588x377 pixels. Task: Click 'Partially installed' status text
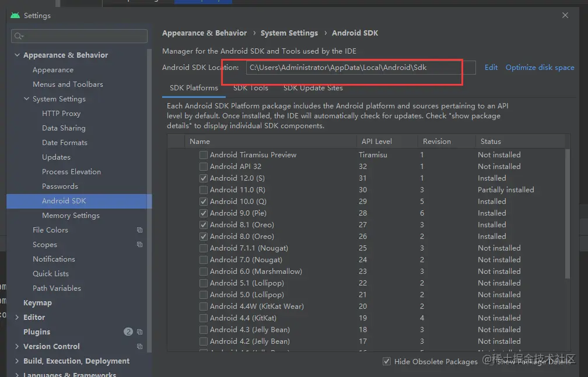(506, 189)
